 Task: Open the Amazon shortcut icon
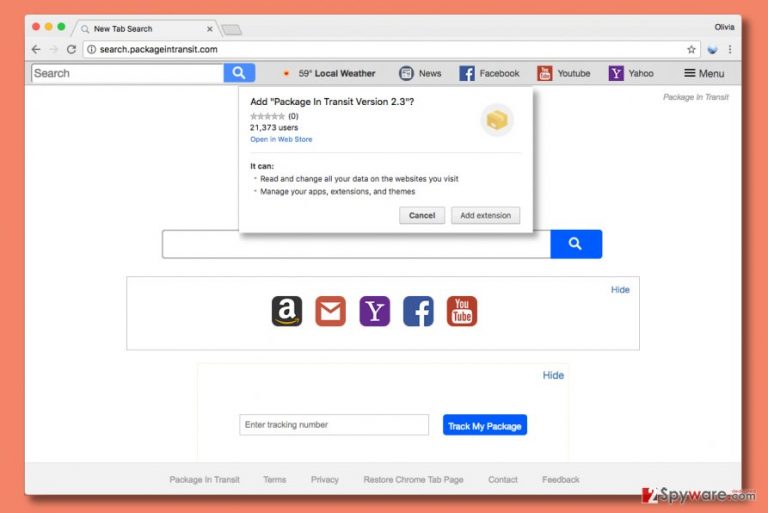pyautogui.click(x=287, y=311)
